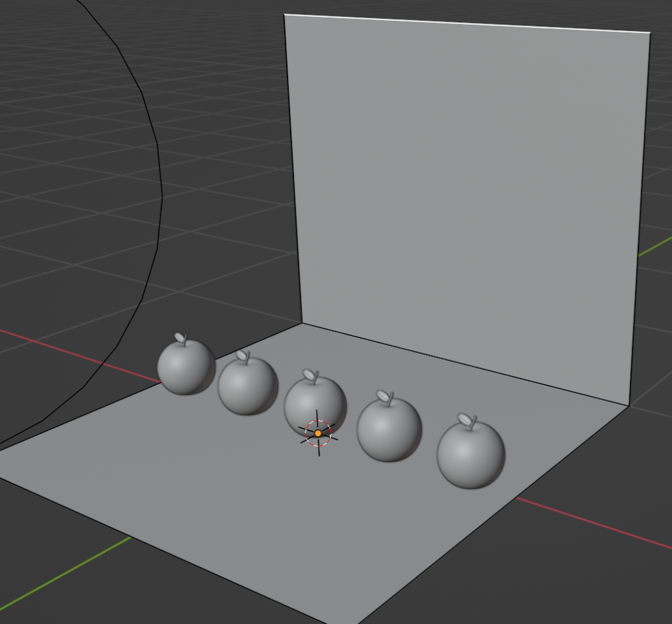672x624 pixels.
Task: Select the second apple from the left
Action: (x=247, y=388)
